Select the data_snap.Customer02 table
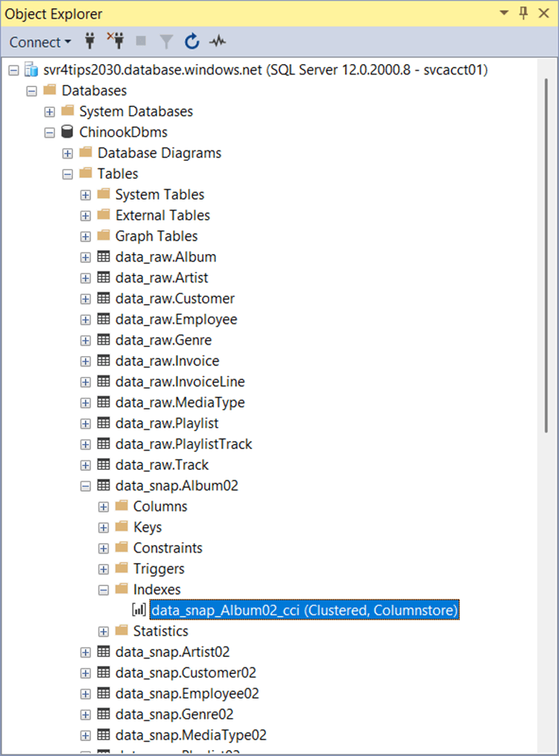559x756 pixels. pos(186,673)
